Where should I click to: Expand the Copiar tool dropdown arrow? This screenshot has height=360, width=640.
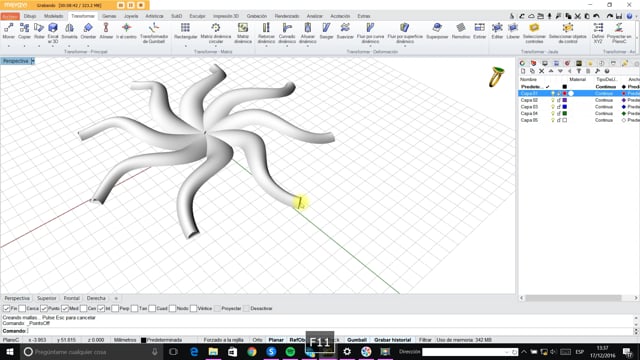click(24, 46)
